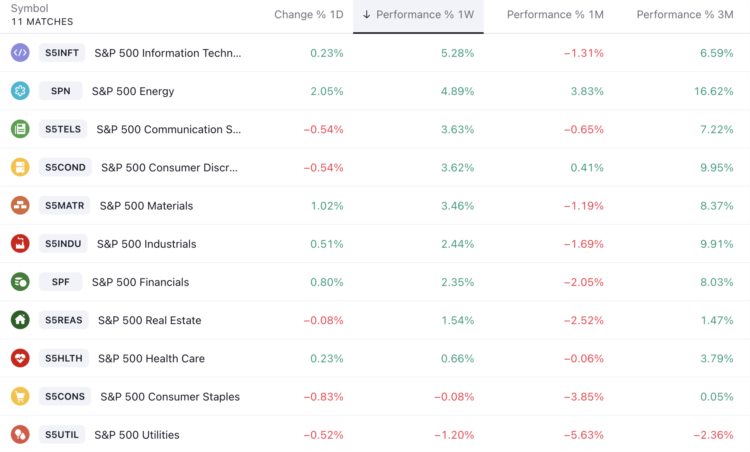Click the Utilities sector icon
The height and width of the screenshot is (452, 750).
coord(20,434)
